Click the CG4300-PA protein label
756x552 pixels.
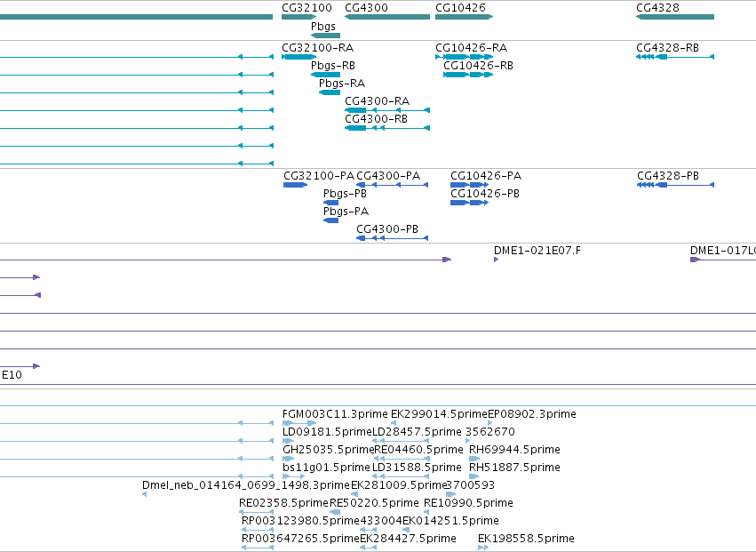[x=388, y=176]
